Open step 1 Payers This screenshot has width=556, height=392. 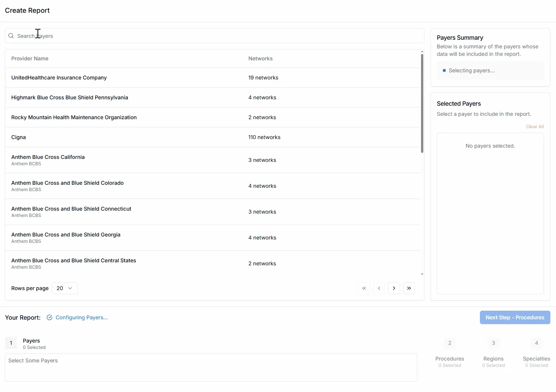pos(25,343)
